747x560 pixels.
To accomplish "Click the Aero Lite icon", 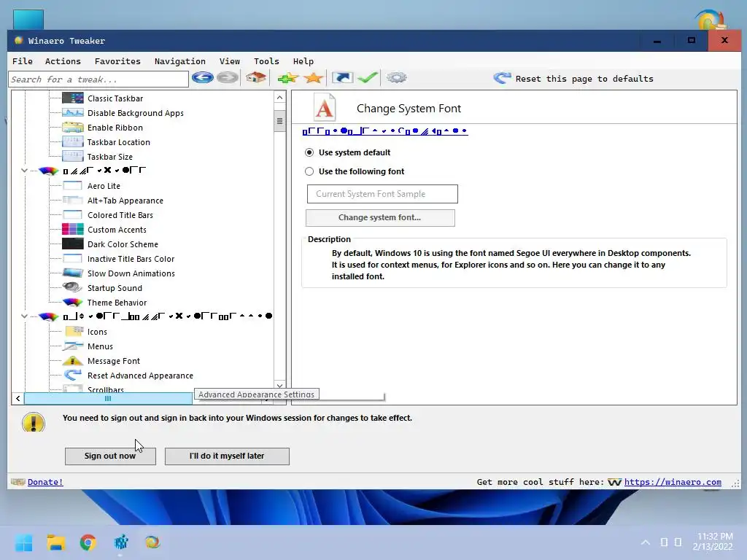I will (73, 186).
